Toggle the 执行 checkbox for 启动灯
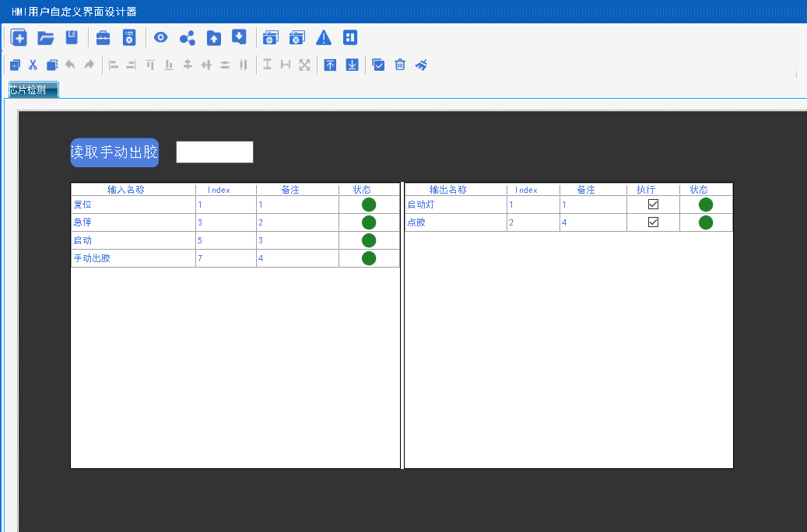Image resolution: width=807 pixels, height=532 pixels. point(653,205)
